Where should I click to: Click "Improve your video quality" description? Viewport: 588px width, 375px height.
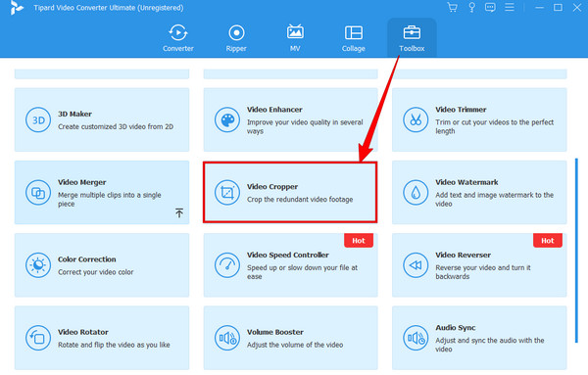(x=305, y=126)
